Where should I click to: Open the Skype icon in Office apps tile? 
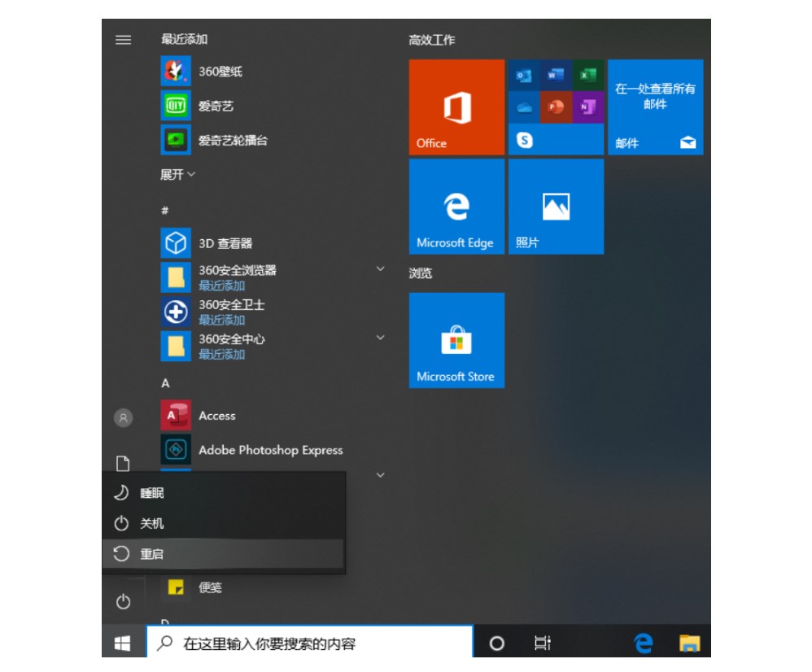click(x=525, y=140)
